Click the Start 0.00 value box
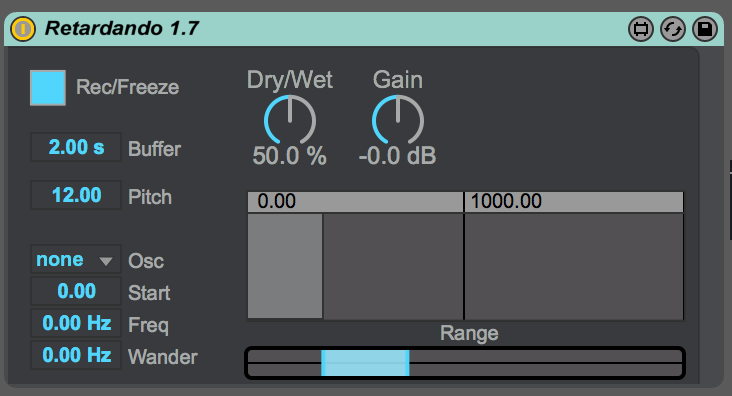The image size is (732, 396). (76, 291)
